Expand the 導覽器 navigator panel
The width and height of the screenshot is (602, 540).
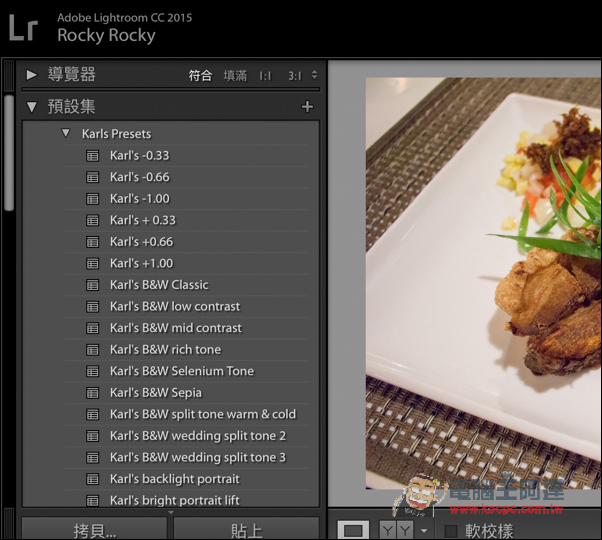(x=32, y=75)
